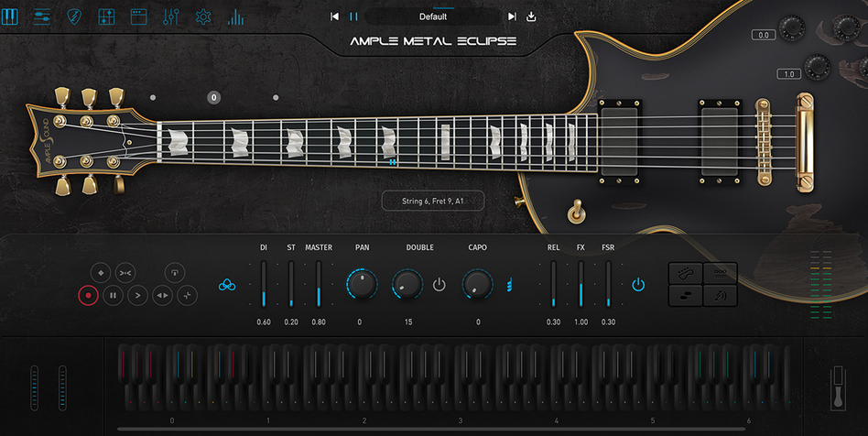Toggle the blue power button next to FSR
This screenshot has width=868, height=436.
638,285
